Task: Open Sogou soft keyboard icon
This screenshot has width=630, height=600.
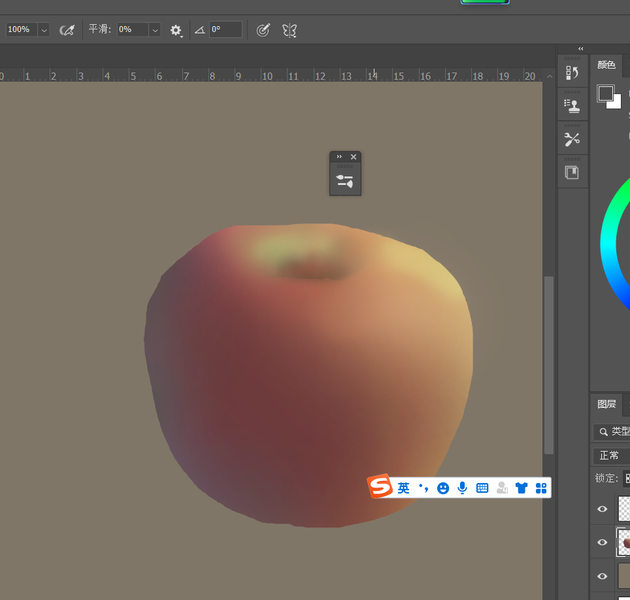Action: (x=482, y=488)
